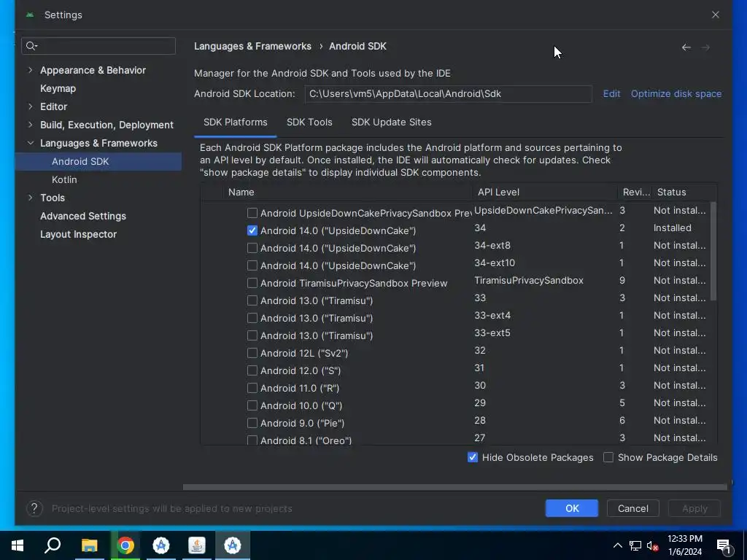Open the Java coffee cup taskbar app
Screen dimensions: 747x560
(197, 545)
